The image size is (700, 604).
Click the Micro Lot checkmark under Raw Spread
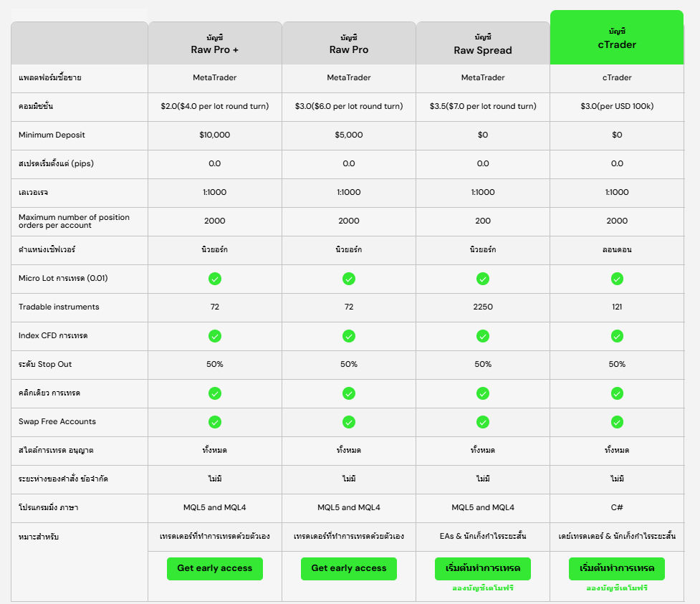(483, 279)
